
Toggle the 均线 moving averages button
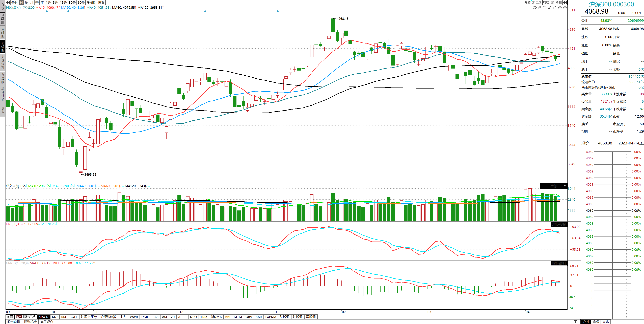pyautogui.click(x=546, y=3)
